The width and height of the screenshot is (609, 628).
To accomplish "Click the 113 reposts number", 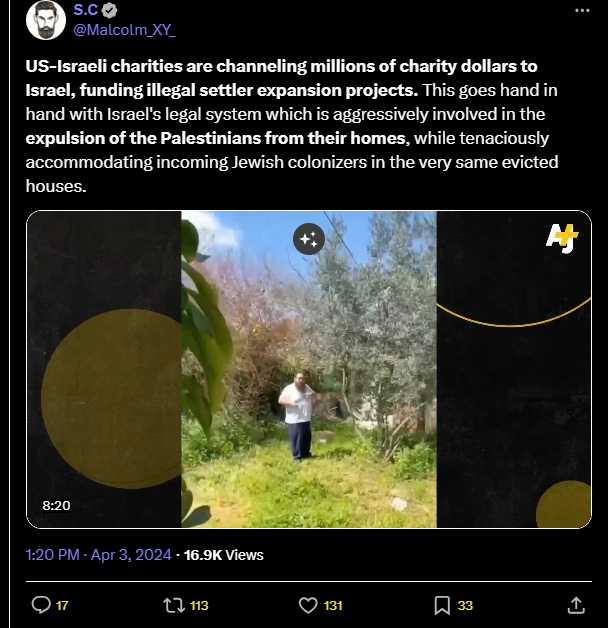I will 199,606.
